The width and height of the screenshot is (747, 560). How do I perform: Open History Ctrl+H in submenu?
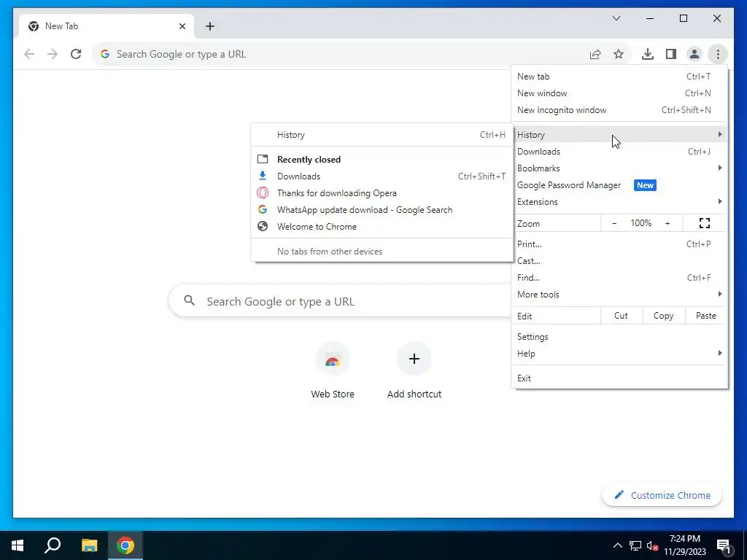click(382, 135)
